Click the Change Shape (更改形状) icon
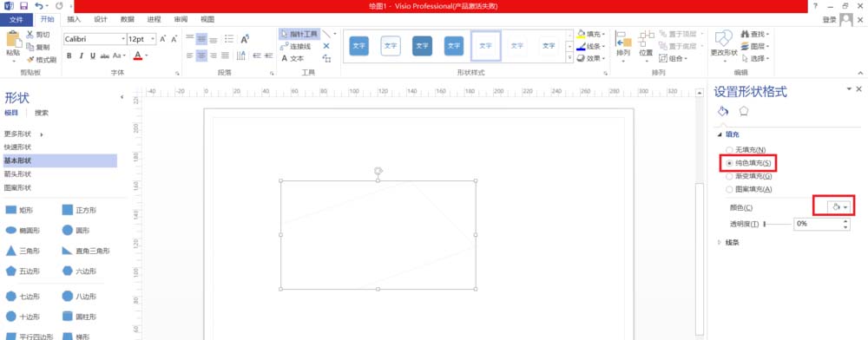 [724, 43]
